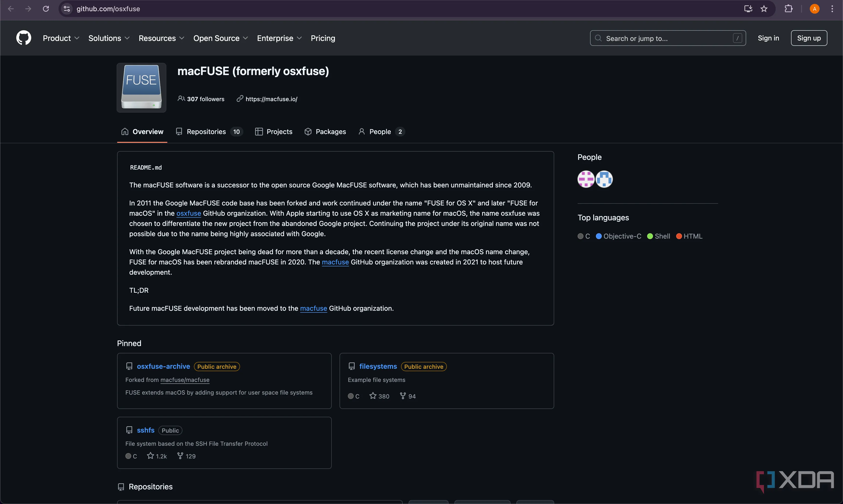Click the GitHub Octocat logo
This screenshot has height=504, width=843.
click(x=23, y=38)
